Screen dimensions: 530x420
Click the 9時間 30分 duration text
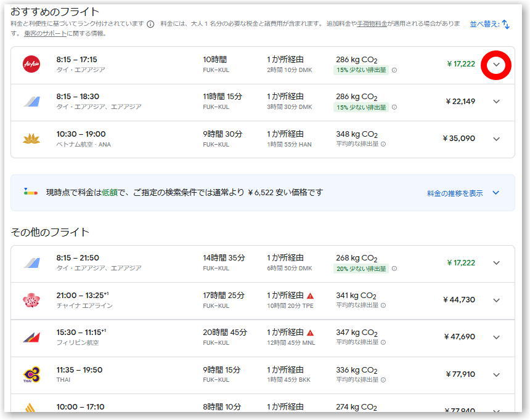[222, 134]
